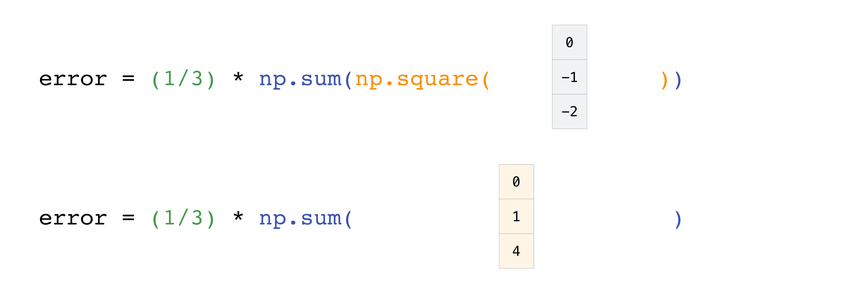This screenshot has width=868, height=300.
Task: Click the word error in the top line
Action: (73, 80)
